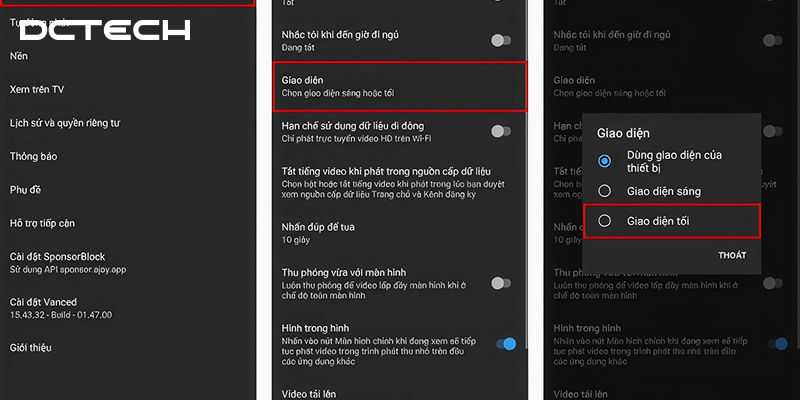Open 'Giao diện' setting in middle screen
800x400 pixels.
tap(400, 86)
